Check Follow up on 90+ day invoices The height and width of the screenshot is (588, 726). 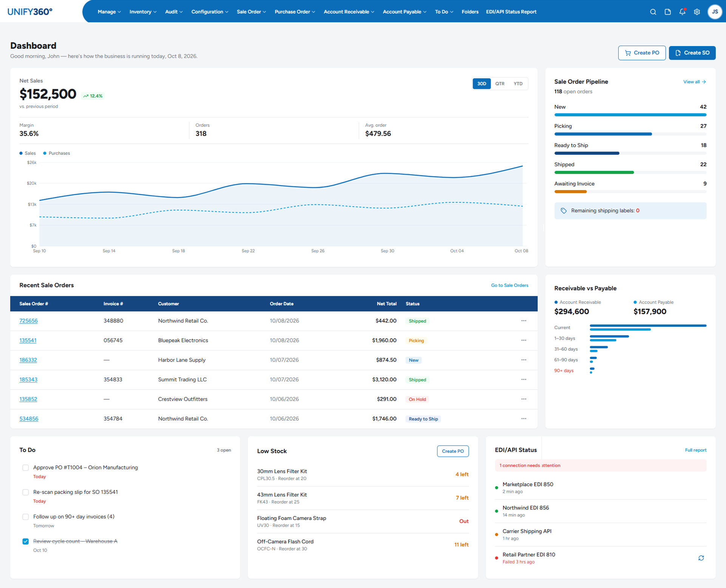click(x=25, y=517)
